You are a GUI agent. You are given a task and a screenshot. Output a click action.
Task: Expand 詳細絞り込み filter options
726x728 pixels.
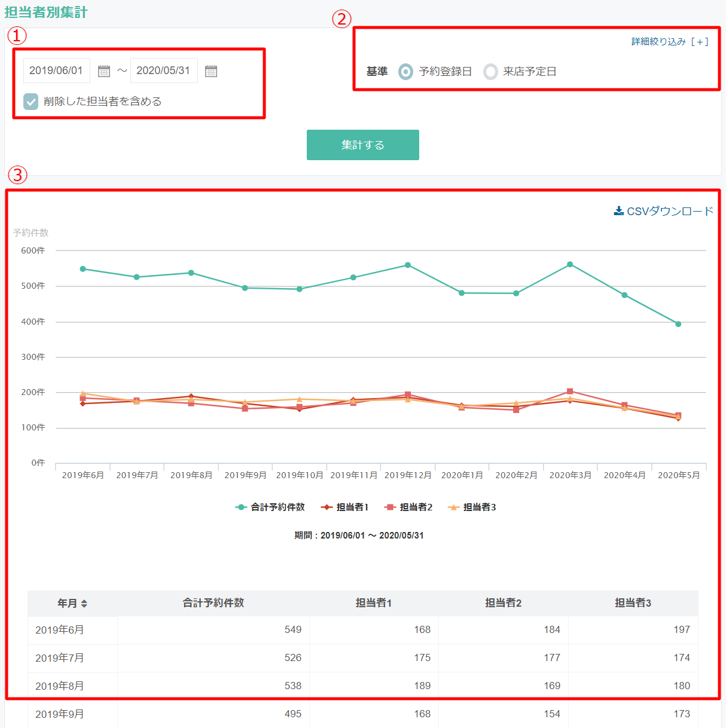coord(670,42)
